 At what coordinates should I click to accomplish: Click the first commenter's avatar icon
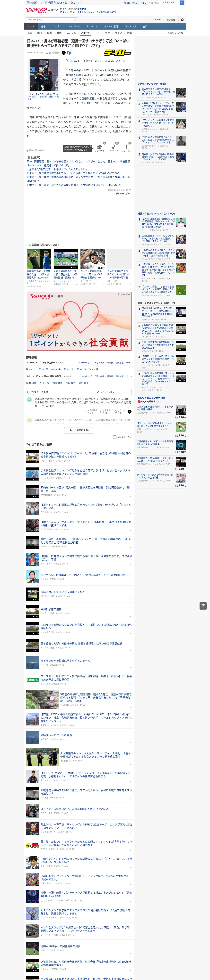tap(29, 400)
